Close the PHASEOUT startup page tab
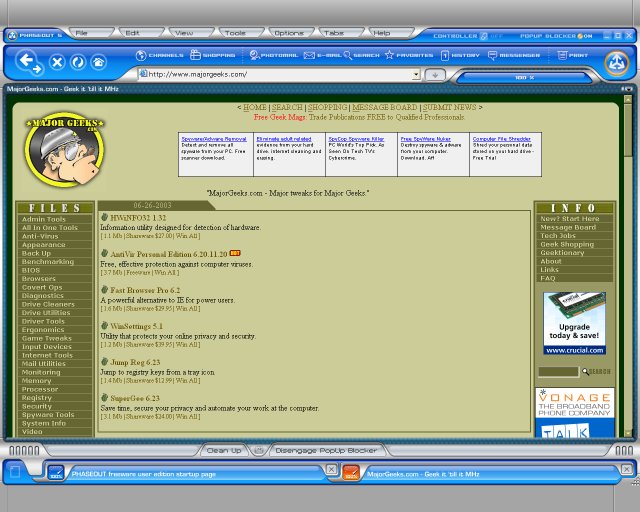Viewport: 640px width, 512px height. pyautogui.click(x=331, y=469)
